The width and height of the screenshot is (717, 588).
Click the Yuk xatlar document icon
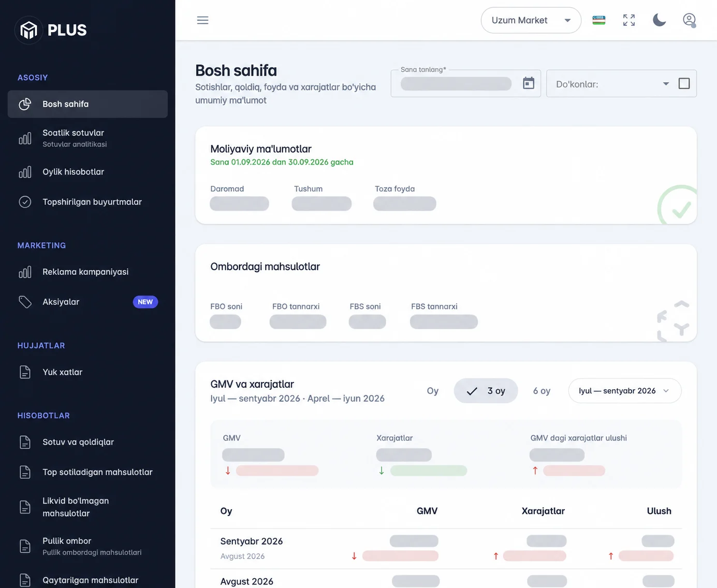point(25,372)
